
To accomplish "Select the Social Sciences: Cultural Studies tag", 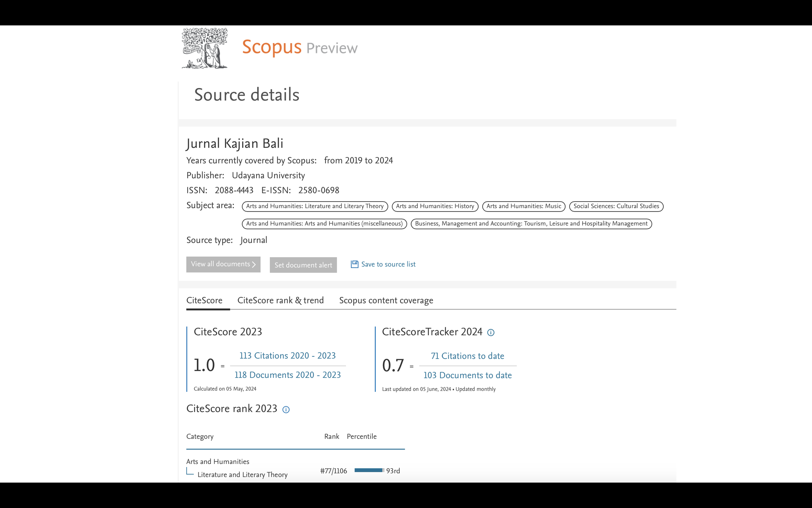I will (x=616, y=206).
